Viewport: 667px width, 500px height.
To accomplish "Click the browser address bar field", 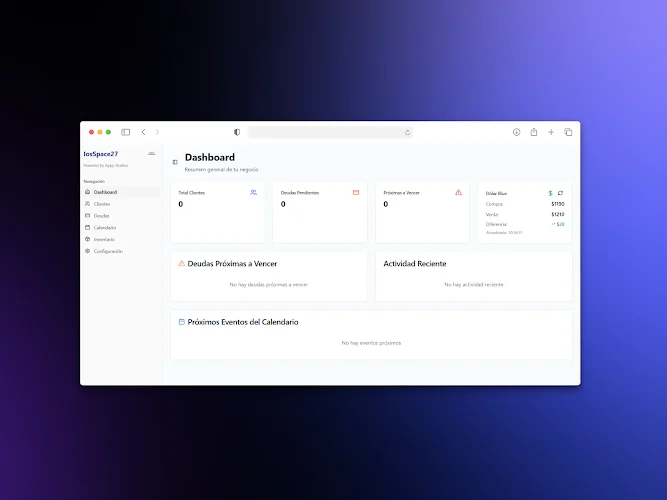I will [330, 132].
